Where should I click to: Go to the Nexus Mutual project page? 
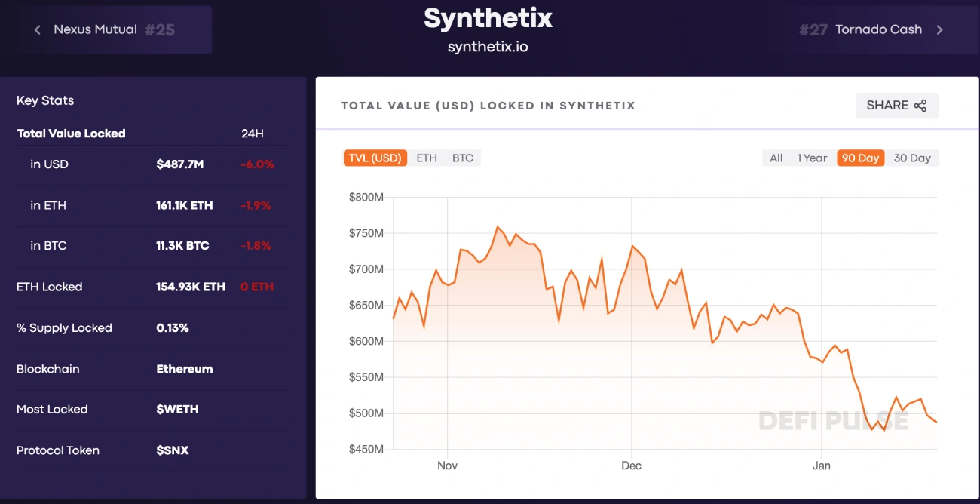click(96, 29)
